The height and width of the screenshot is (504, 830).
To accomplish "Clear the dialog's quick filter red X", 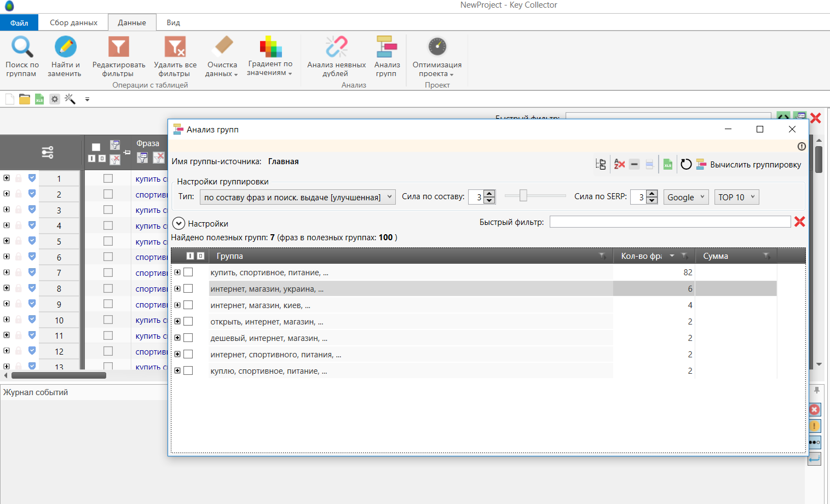I will (799, 222).
